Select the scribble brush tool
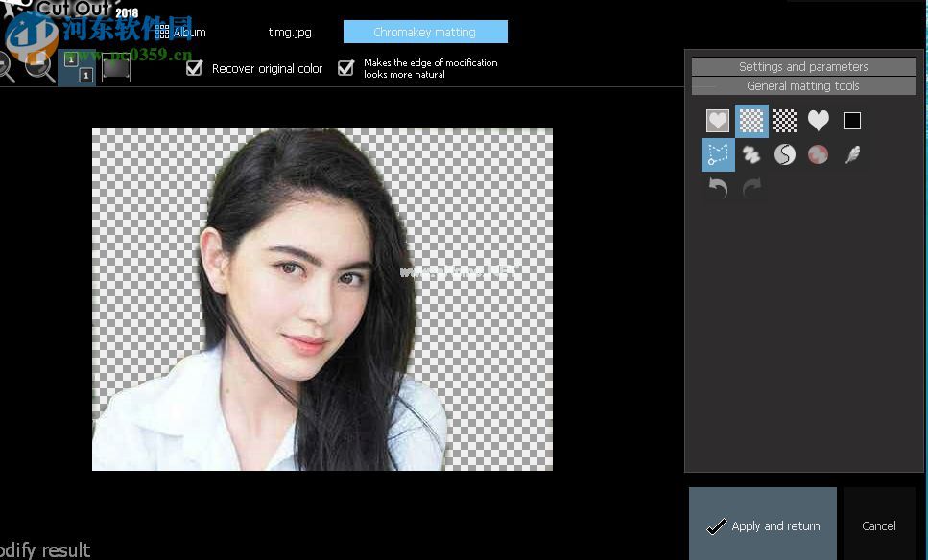Screen dimensions: 928x560 coord(751,154)
